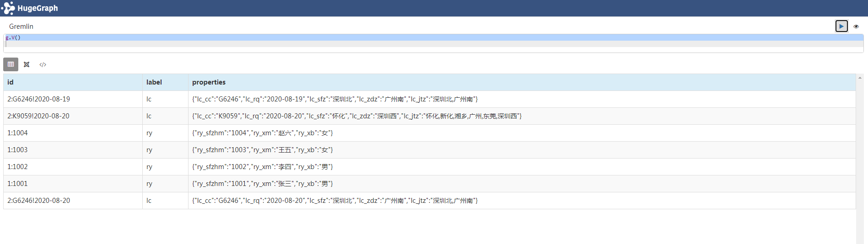
Task: Click the Gremlin label
Action: 21,27
